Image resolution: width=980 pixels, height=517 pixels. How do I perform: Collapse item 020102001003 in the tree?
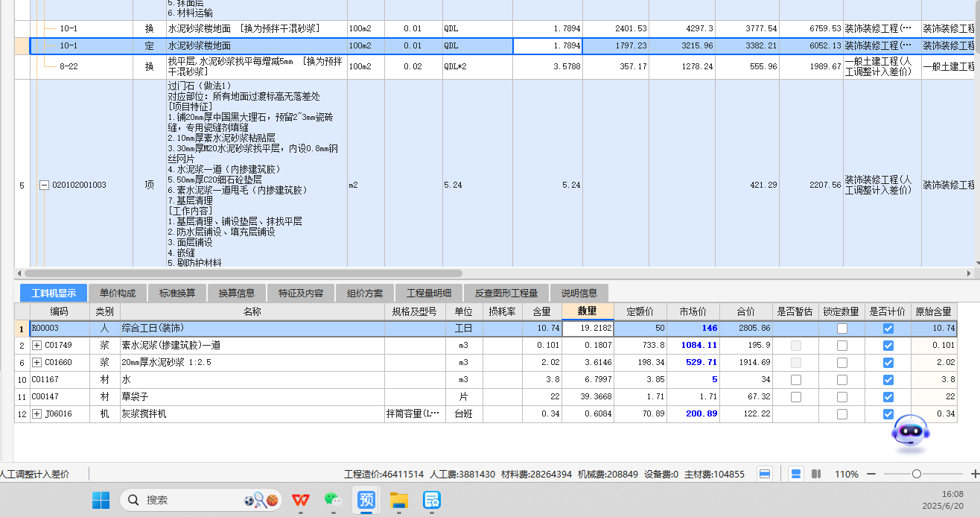(x=44, y=185)
